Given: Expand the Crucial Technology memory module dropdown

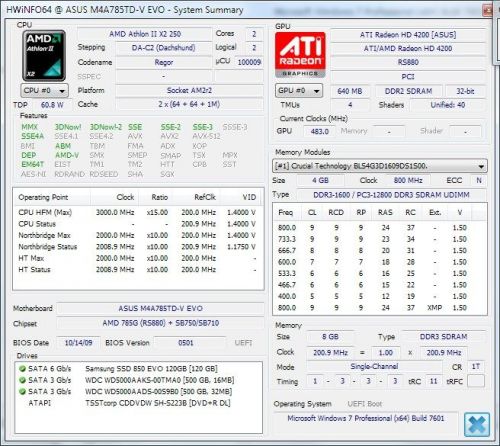Looking at the screenshot, I should [380, 166].
